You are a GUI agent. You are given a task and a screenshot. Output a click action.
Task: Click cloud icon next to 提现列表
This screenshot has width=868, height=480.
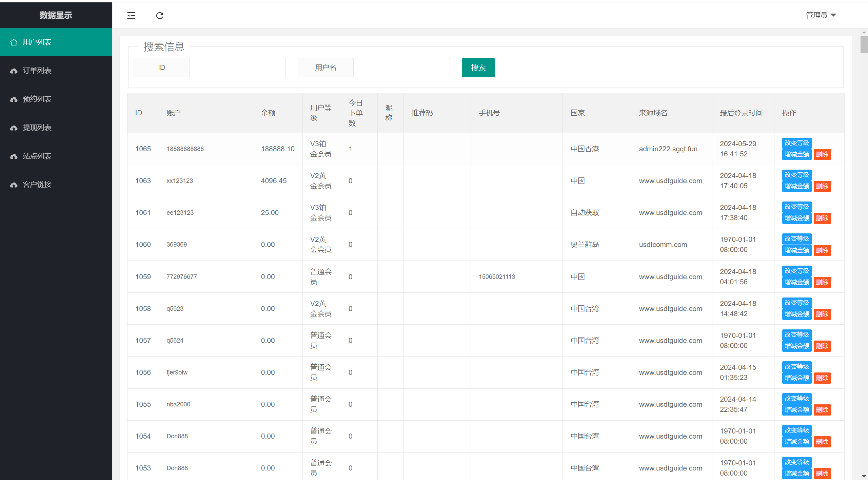[x=14, y=128]
